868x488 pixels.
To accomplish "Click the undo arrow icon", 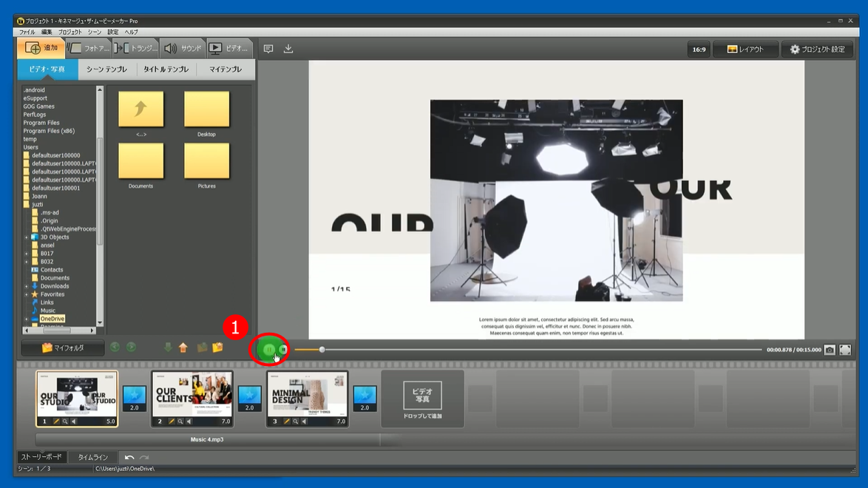I will (129, 458).
